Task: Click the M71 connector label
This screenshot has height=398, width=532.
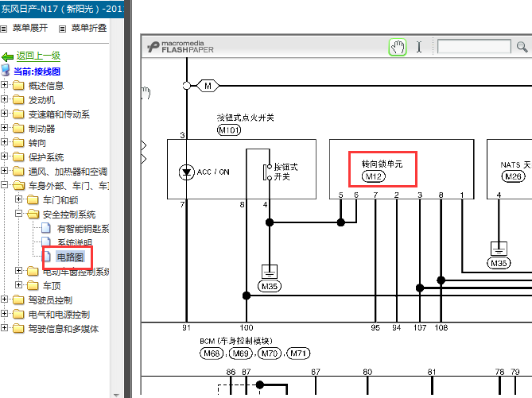Action: [298, 354]
